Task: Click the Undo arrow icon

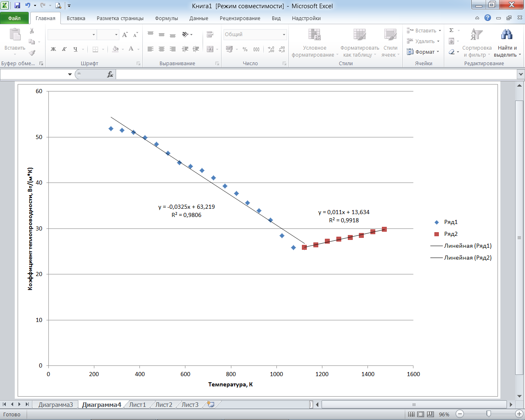Action: tap(27, 6)
